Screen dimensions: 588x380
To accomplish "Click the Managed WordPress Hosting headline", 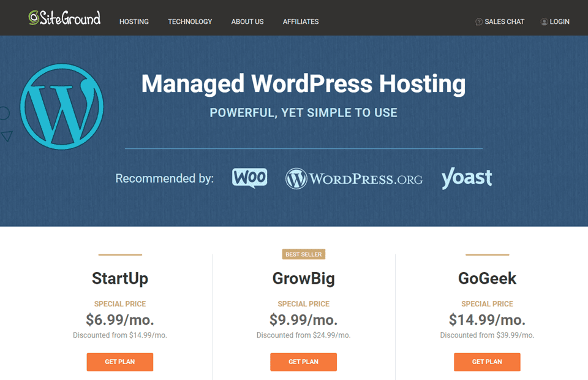I will (304, 84).
